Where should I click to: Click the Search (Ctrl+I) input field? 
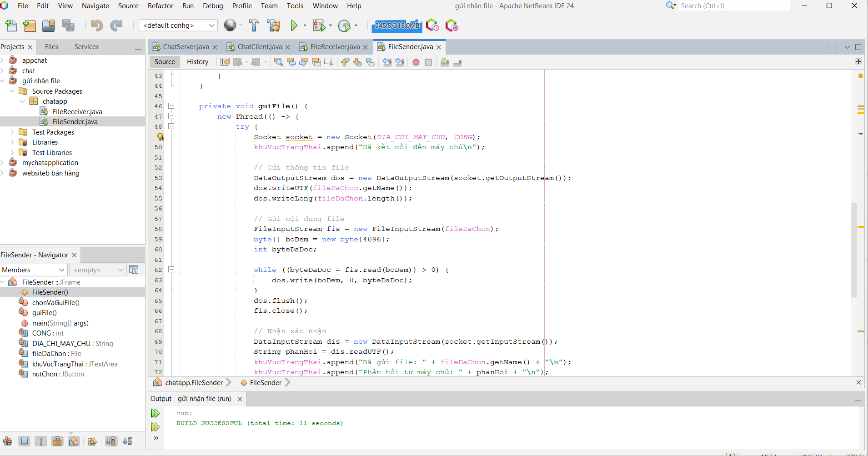[733, 6]
